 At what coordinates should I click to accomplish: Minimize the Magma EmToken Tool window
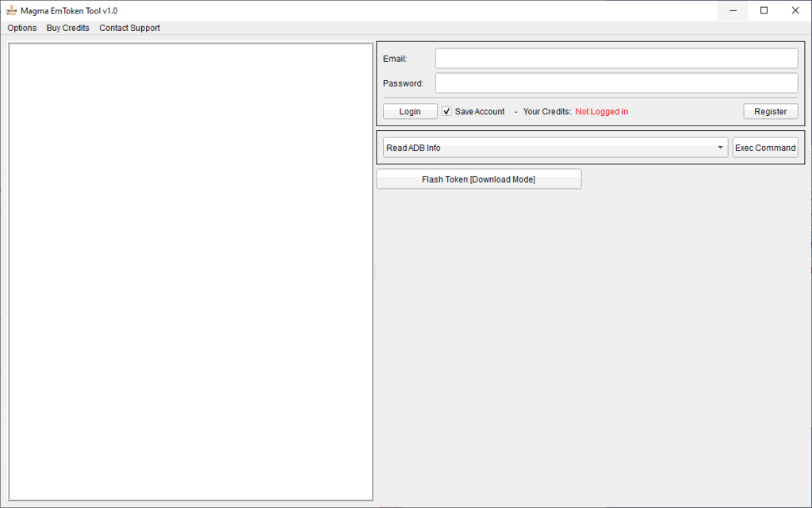(x=733, y=10)
